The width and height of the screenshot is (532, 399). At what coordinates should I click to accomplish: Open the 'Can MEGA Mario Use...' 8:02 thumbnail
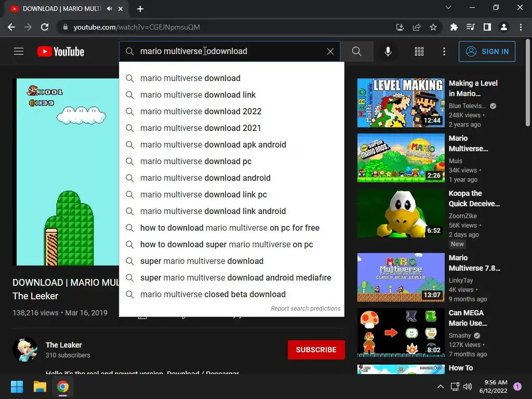coord(401,332)
